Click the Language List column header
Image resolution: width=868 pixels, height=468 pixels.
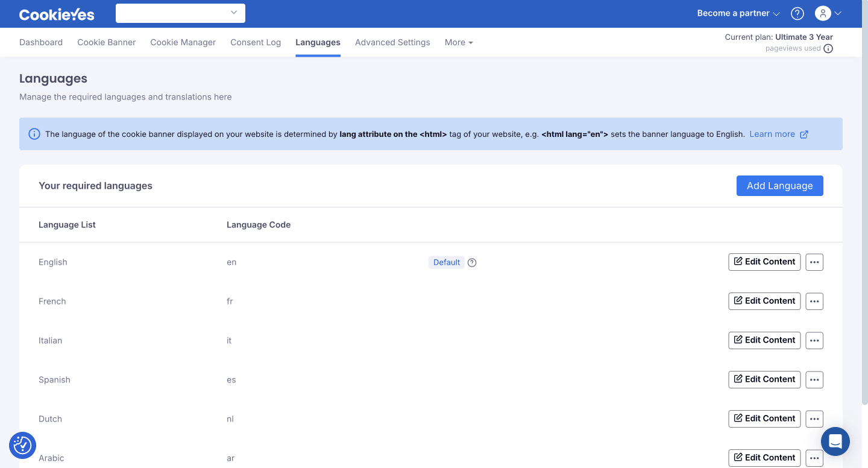coord(67,225)
